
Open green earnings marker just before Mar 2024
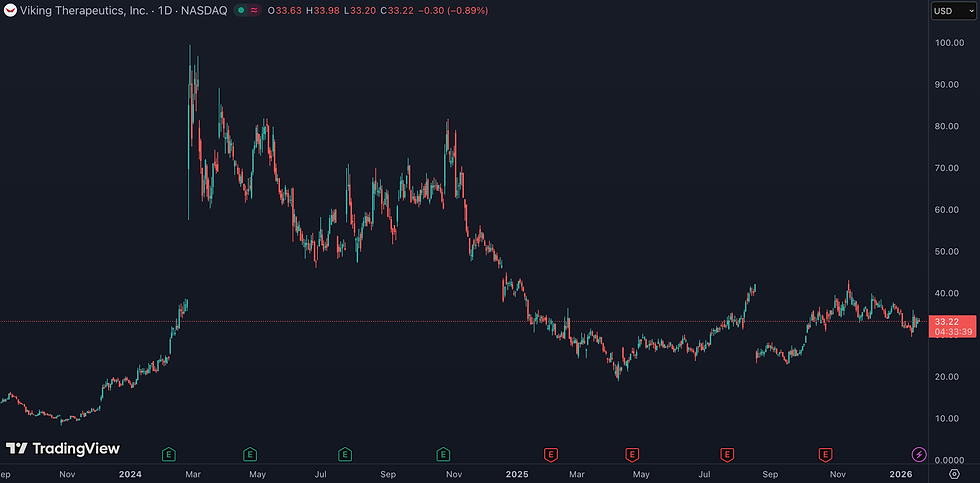169,454
